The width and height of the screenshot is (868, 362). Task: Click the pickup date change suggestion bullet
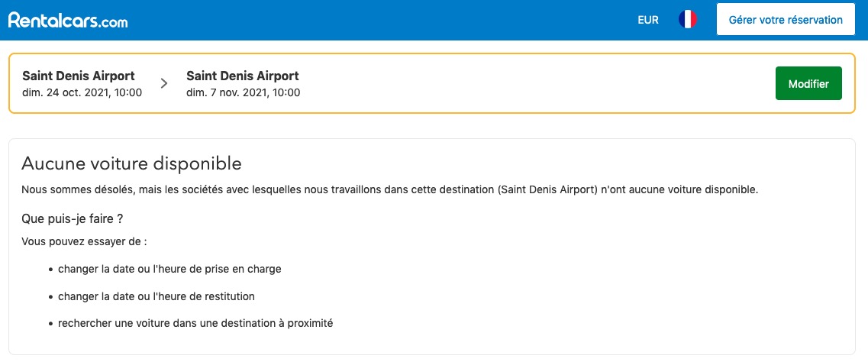point(169,269)
